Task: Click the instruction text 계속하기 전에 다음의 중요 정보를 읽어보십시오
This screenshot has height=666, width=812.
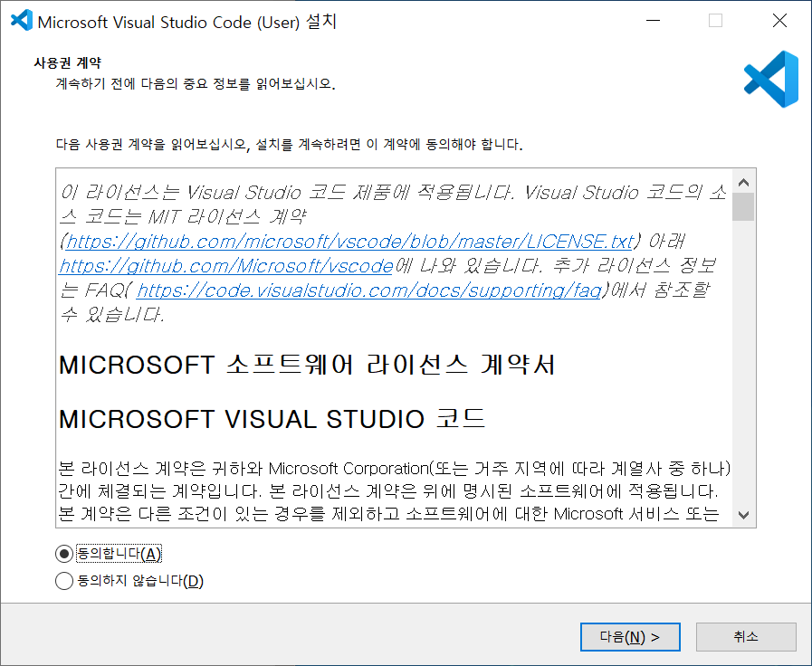Action: [196, 83]
